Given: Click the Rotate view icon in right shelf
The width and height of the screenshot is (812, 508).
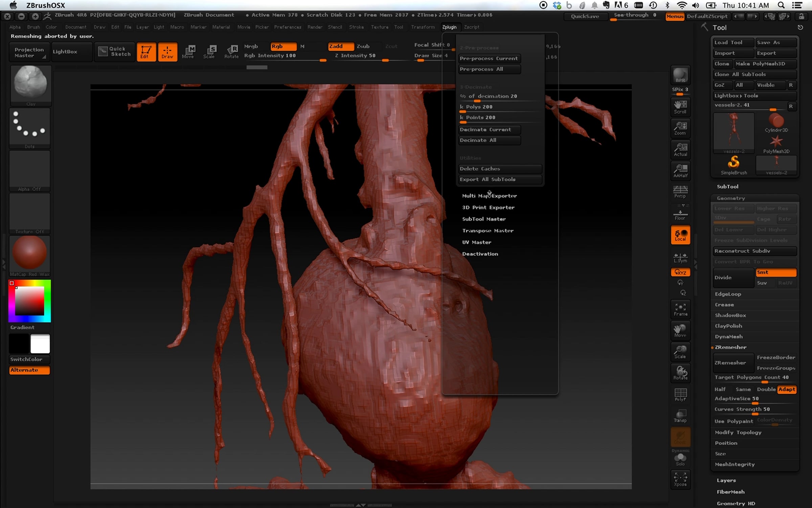Looking at the screenshot, I should [x=680, y=373].
